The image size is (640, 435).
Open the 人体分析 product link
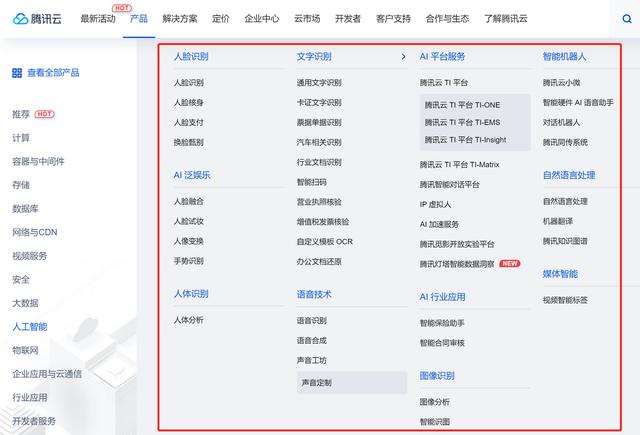click(189, 320)
